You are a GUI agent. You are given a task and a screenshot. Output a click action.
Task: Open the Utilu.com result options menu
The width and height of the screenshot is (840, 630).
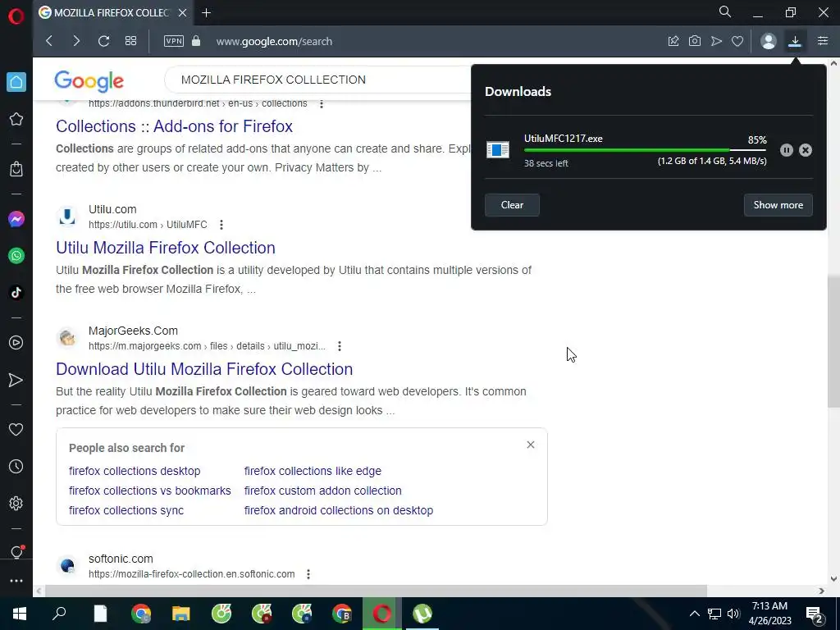pyautogui.click(x=221, y=225)
